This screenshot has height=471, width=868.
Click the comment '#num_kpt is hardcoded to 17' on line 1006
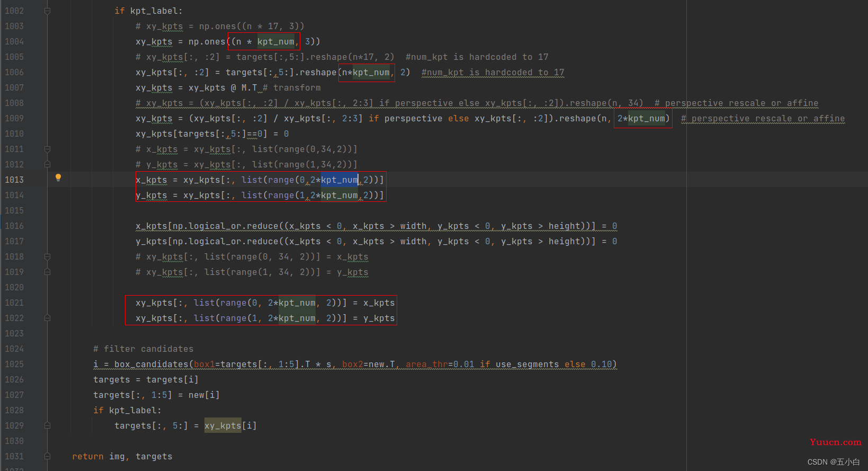[x=493, y=72]
